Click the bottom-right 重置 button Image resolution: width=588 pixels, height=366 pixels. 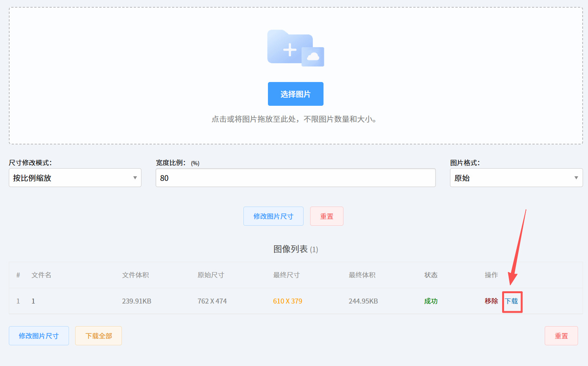point(561,336)
